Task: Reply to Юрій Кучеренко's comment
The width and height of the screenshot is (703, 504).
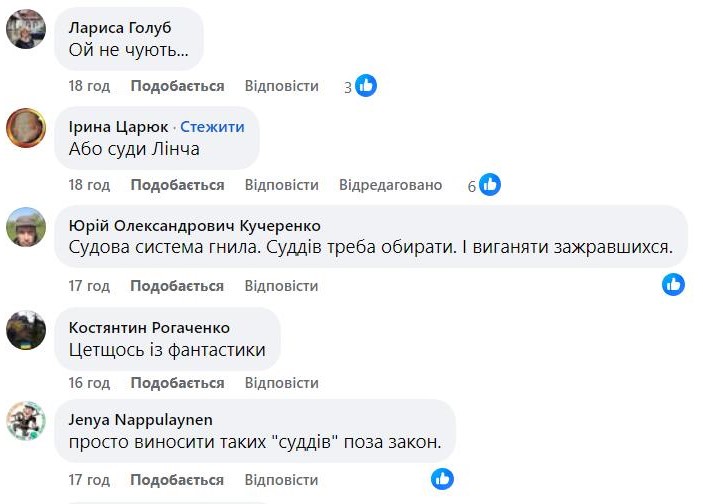Action: coord(281,286)
